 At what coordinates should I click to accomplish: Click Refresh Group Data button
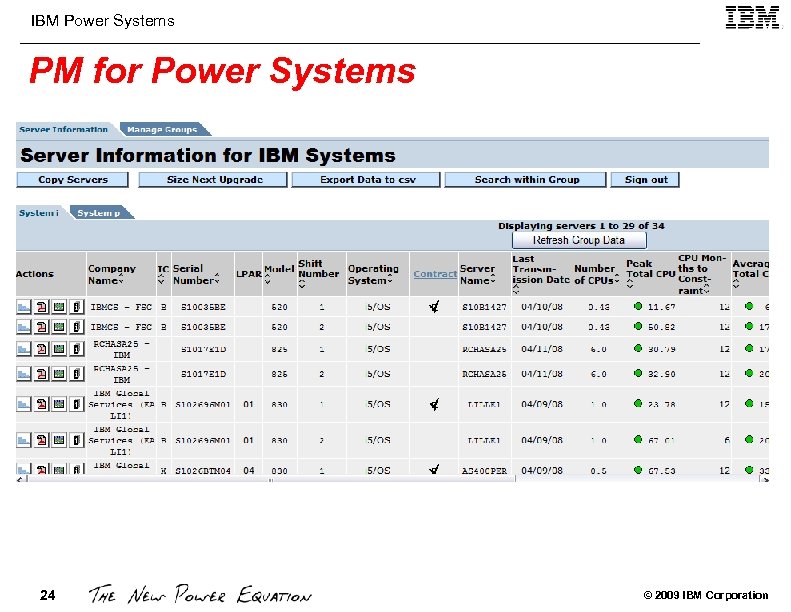[579, 240]
